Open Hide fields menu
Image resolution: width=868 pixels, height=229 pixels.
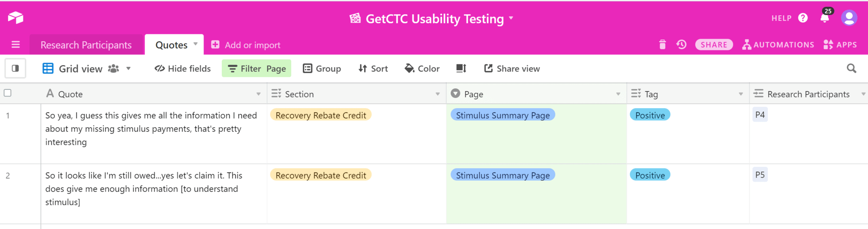pyautogui.click(x=182, y=68)
